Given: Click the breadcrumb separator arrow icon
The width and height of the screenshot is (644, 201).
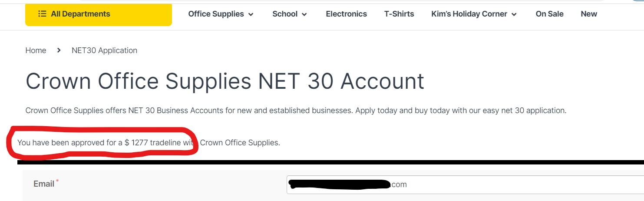Looking at the screenshot, I should coord(59,50).
